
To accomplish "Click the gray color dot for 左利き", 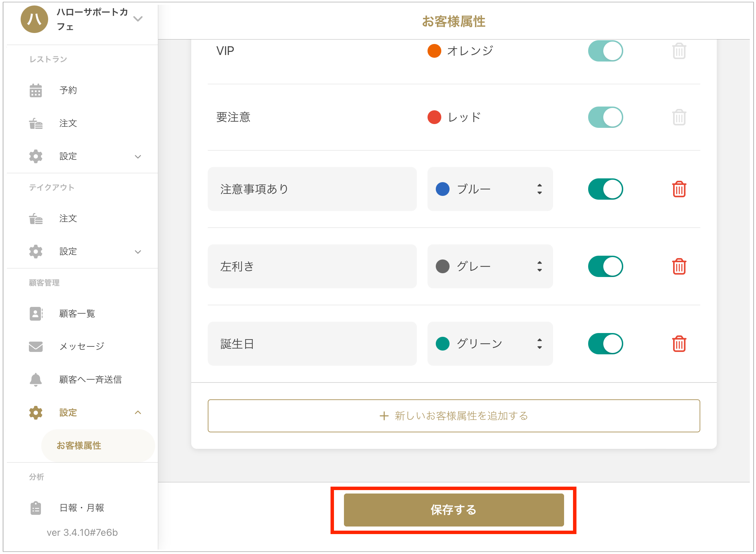I will tap(442, 266).
